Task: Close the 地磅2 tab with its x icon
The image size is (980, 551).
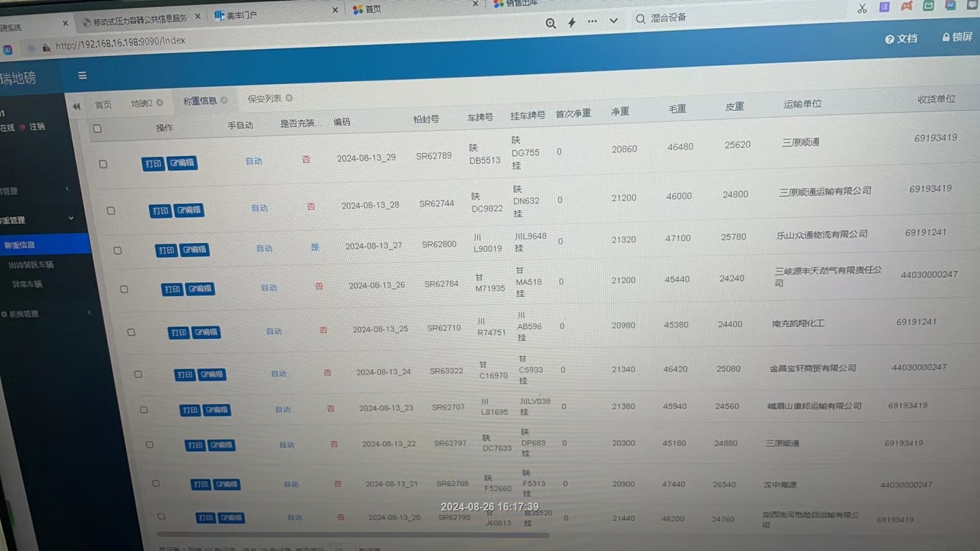Action: click(159, 102)
